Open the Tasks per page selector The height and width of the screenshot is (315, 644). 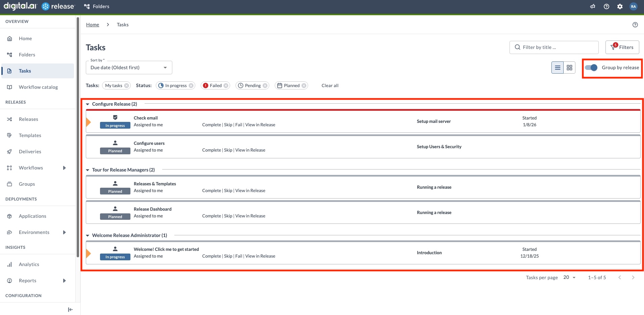(569, 277)
